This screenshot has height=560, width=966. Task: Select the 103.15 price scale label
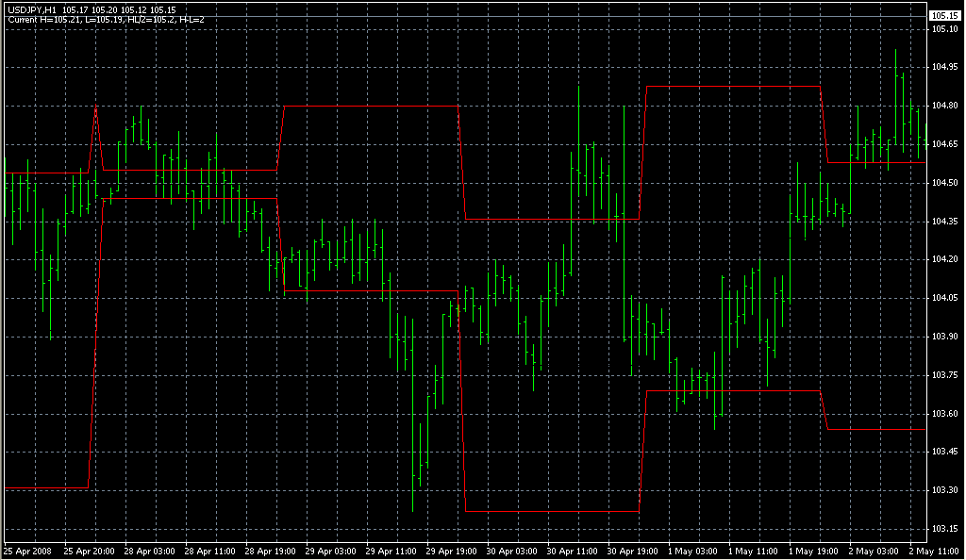point(945,529)
